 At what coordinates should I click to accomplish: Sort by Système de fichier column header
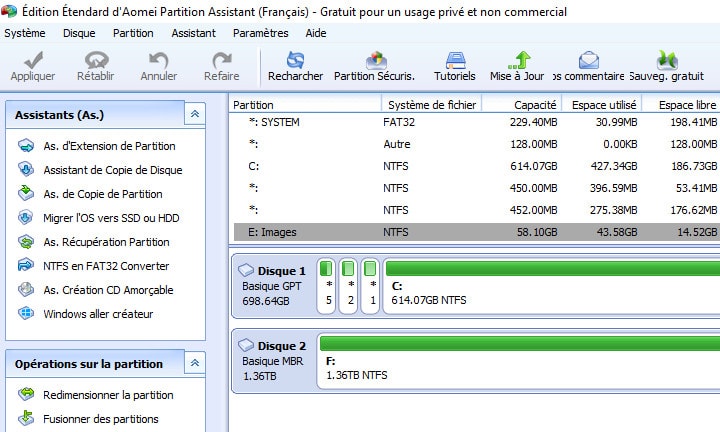[x=432, y=105]
